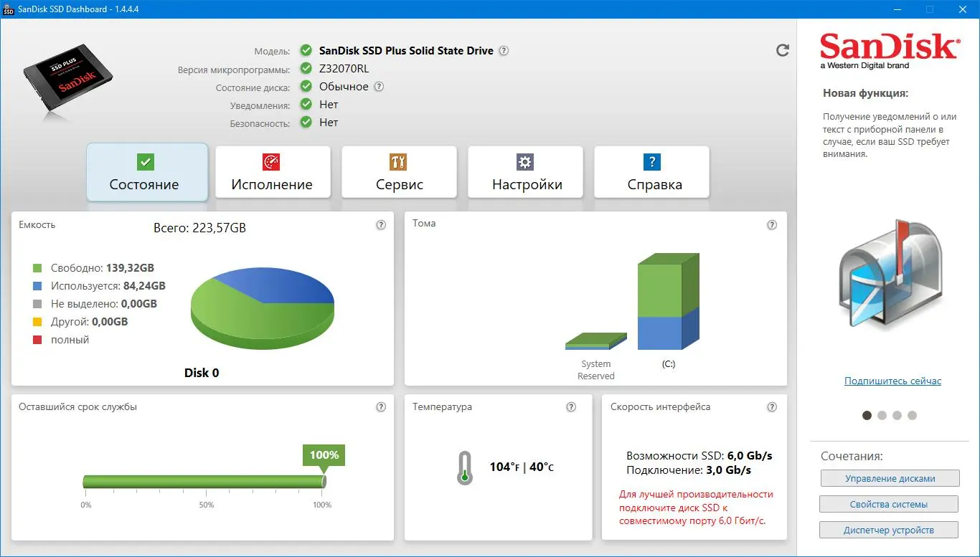This screenshot has width=980, height=557.
Task: Open Свойства системы via its button
Action: pyautogui.click(x=889, y=504)
